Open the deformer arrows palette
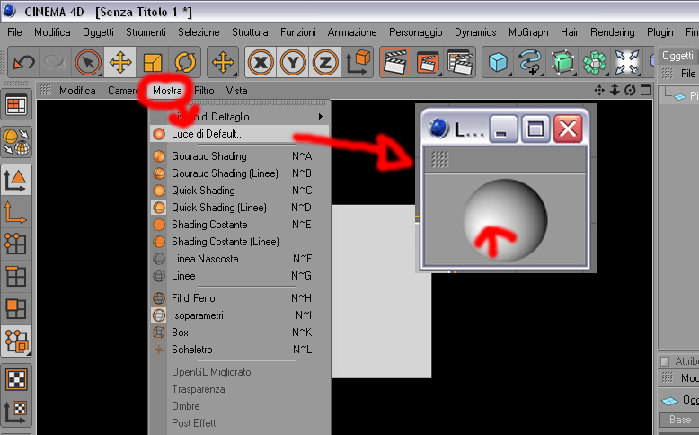Viewport: 699px width, 435px height. click(x=627, y=62)
